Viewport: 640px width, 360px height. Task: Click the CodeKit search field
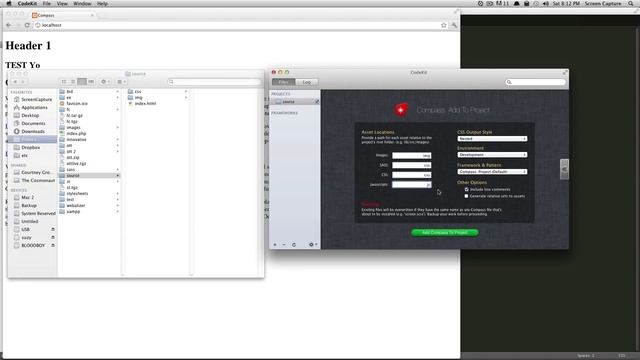click(x=536, y=82)
